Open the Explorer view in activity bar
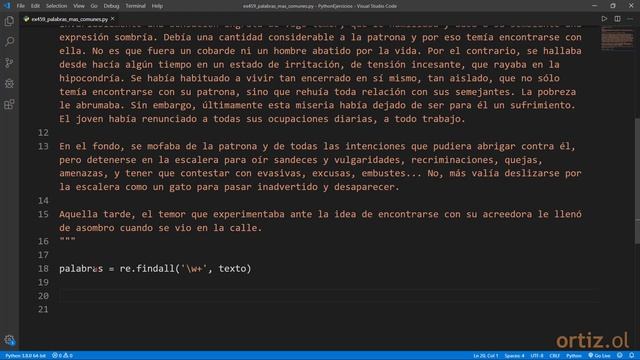 click(x=9, y=21)
